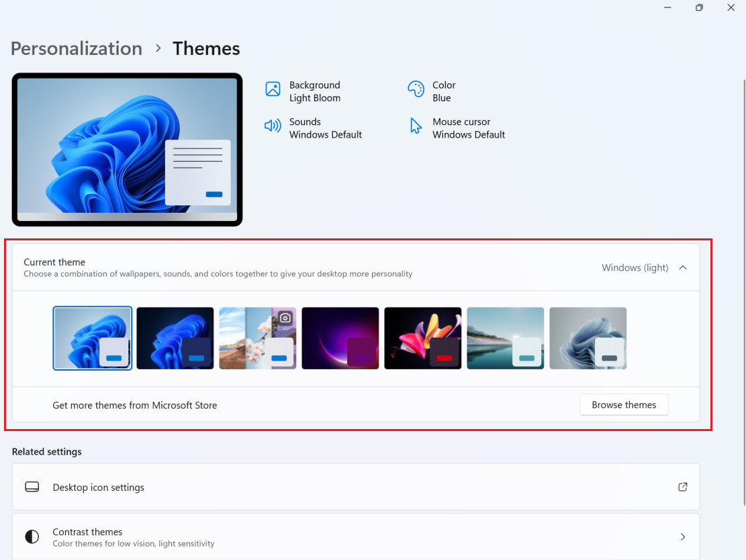Click the Sounds speaker icon
Screen dimensions: 746x560
(273, 126)
